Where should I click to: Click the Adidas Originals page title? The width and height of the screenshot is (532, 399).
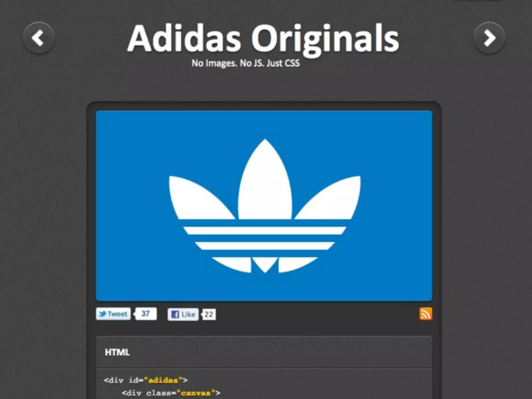(263, 38)
